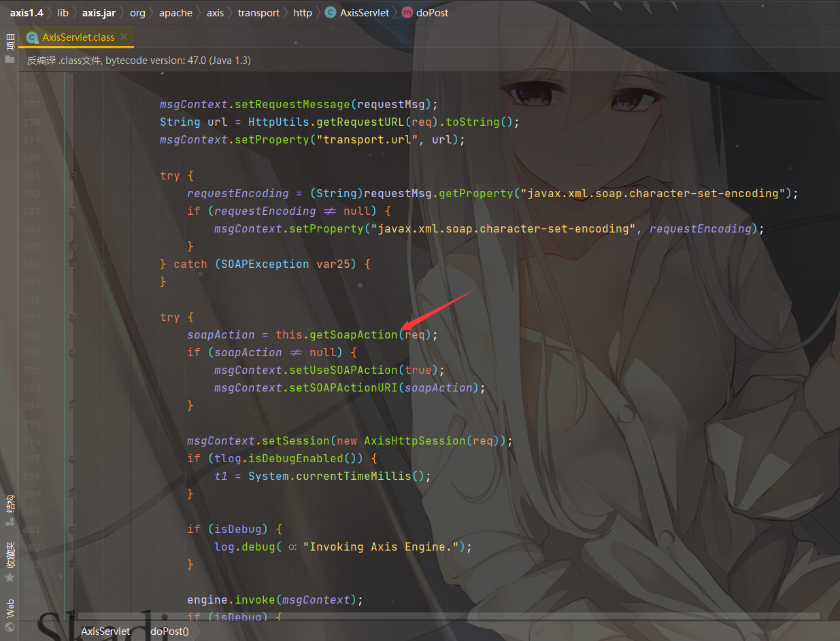
Task: Click the setSOAPActionURI method call
Action: coord(343,387)
